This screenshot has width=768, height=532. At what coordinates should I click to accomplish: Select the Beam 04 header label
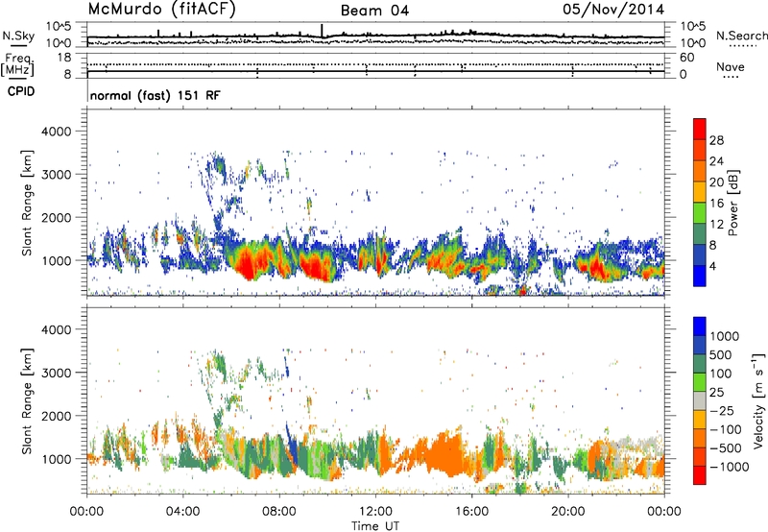(x=374, y=11)
